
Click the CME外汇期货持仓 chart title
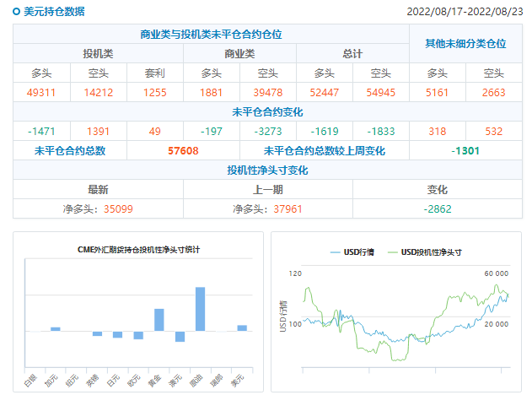pos(138,250)
